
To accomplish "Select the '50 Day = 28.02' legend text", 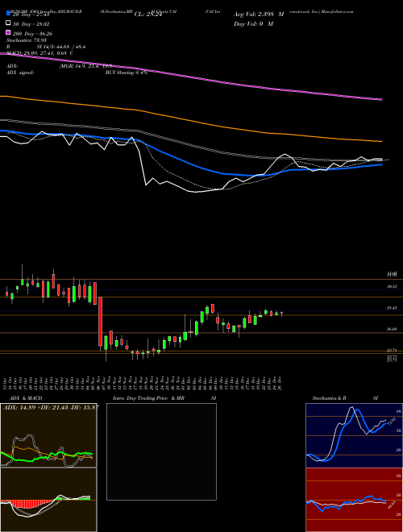I will click(31, 24).
